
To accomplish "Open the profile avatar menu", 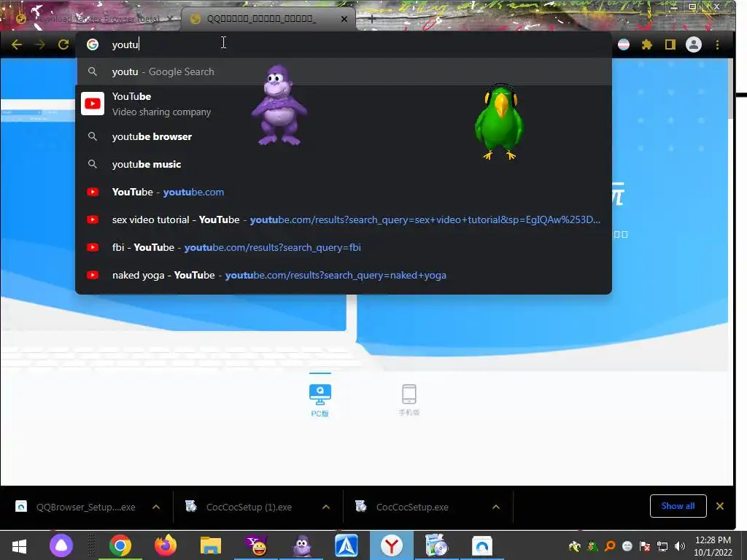I will (694, 44).
